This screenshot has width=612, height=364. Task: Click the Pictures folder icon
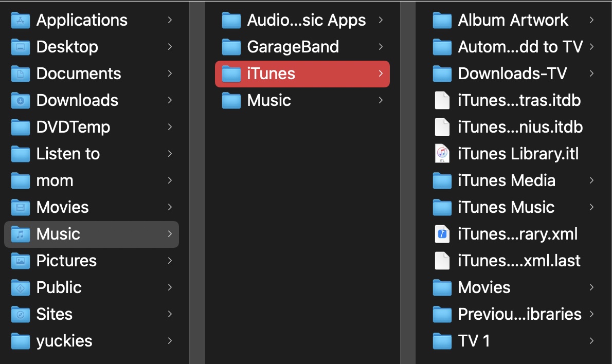tap(21, 261)
